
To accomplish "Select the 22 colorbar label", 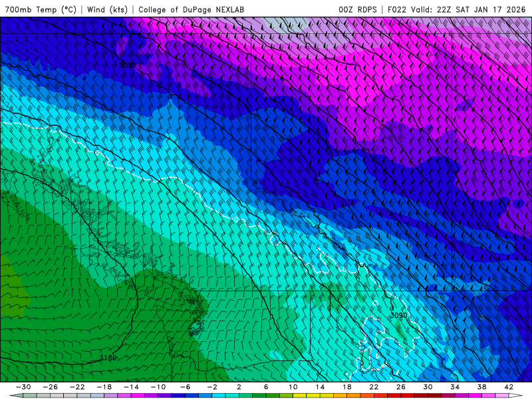I will pos(374,387).
